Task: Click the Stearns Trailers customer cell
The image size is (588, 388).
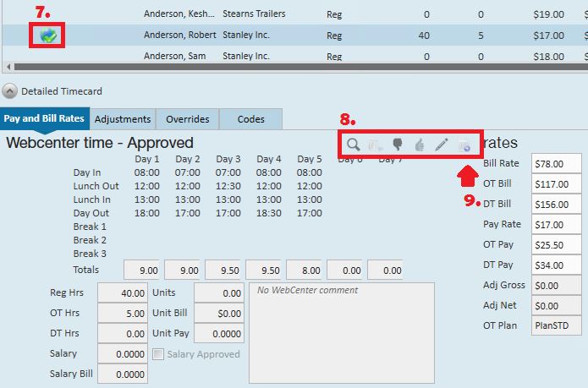Action: [254, 14]
